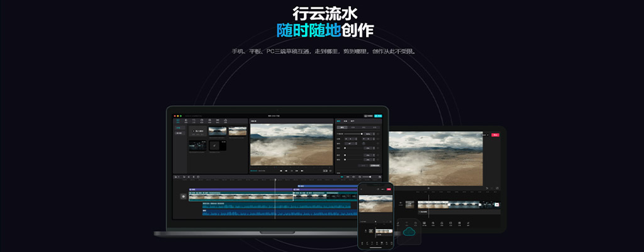Click the rotation dial in laptop inspector
This screenshot has width=644, height=252.
point(364,143)
